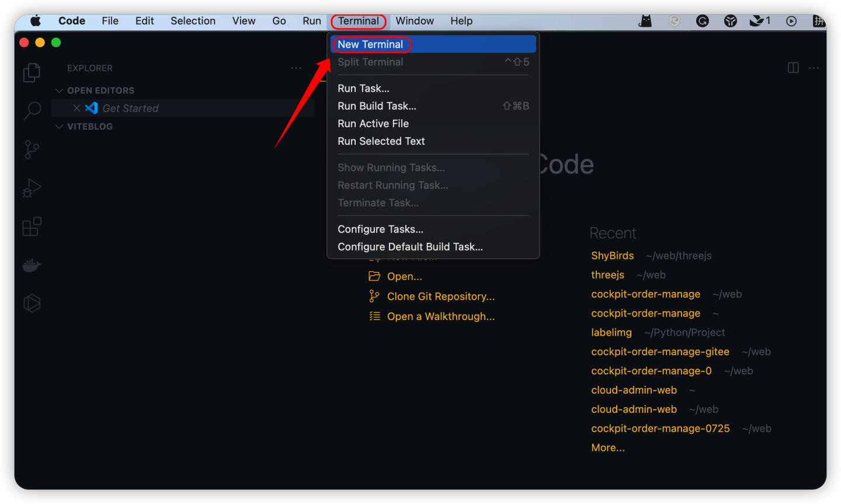
Task: Open the Run and Debug view
Action: 32,188
